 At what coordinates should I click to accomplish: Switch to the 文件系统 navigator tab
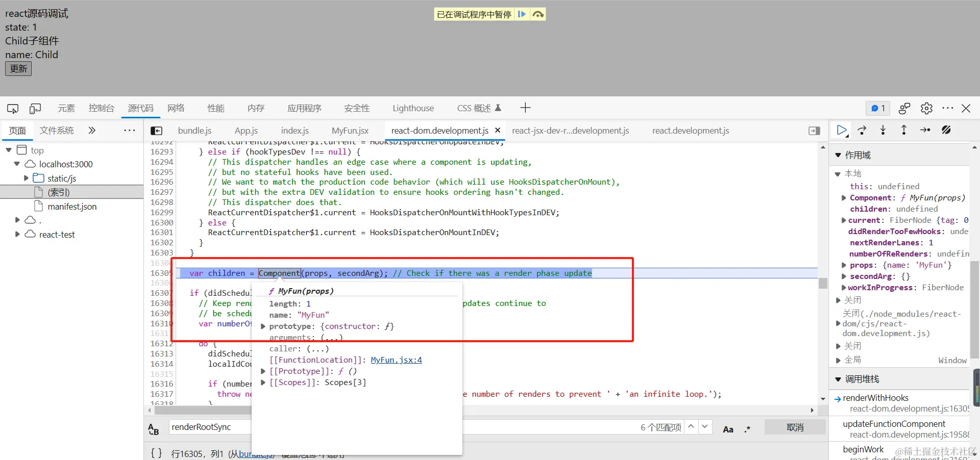tap(57, 131)
